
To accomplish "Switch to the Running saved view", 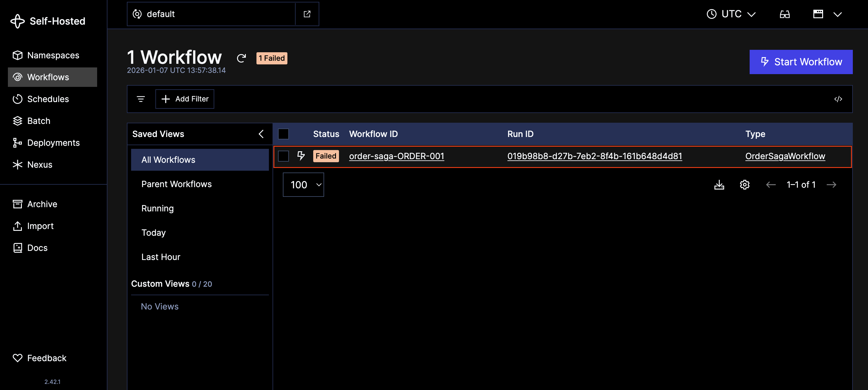I will point(157,208).
